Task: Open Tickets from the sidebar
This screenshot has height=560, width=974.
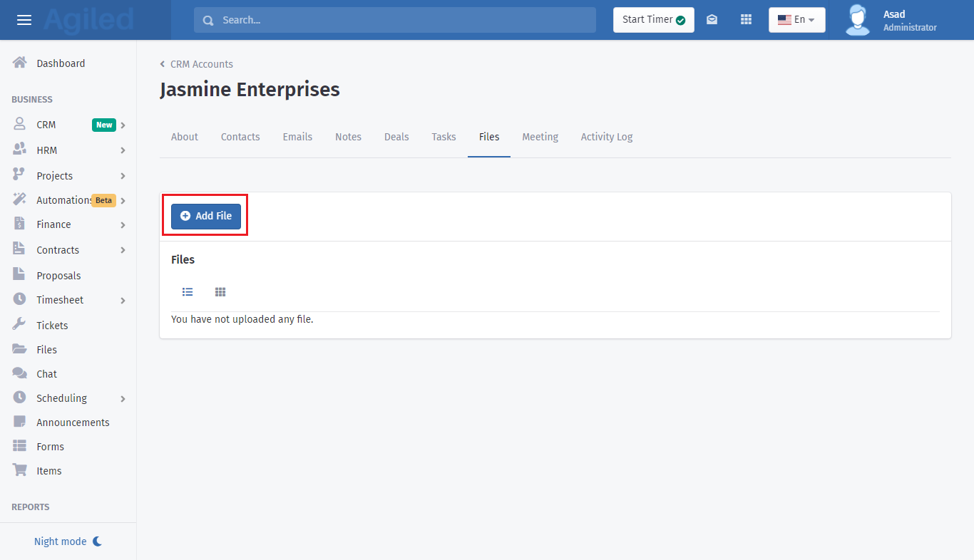Action: [x=52, y=326]
